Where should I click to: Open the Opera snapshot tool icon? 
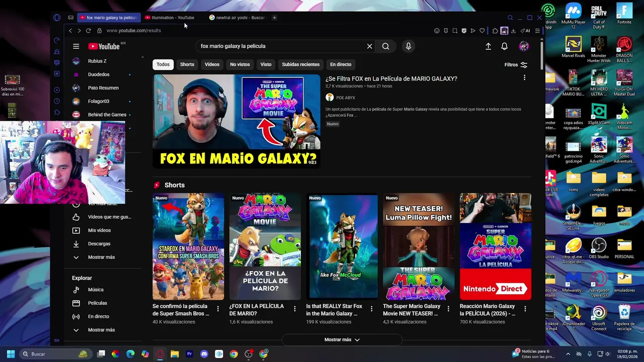(x=455, y=31)
